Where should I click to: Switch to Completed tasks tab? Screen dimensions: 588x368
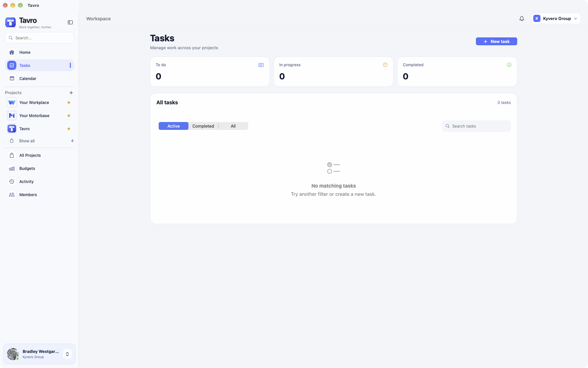(x=203, y=126)
